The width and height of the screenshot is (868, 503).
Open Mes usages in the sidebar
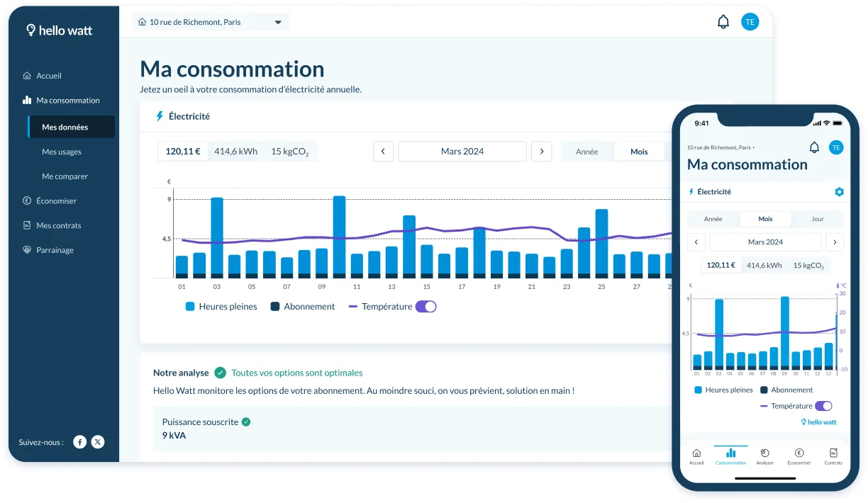[62, 152]
